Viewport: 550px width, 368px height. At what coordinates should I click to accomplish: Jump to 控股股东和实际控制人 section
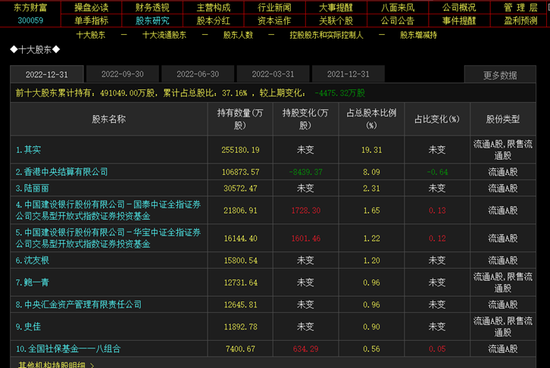pyautogui.click(x=326, y=35)
